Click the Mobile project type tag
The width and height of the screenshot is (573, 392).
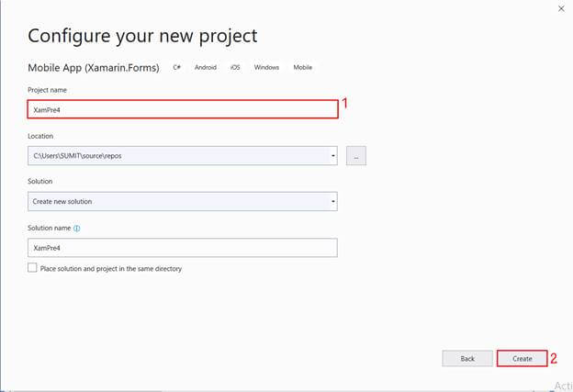[x=303, y=67]
